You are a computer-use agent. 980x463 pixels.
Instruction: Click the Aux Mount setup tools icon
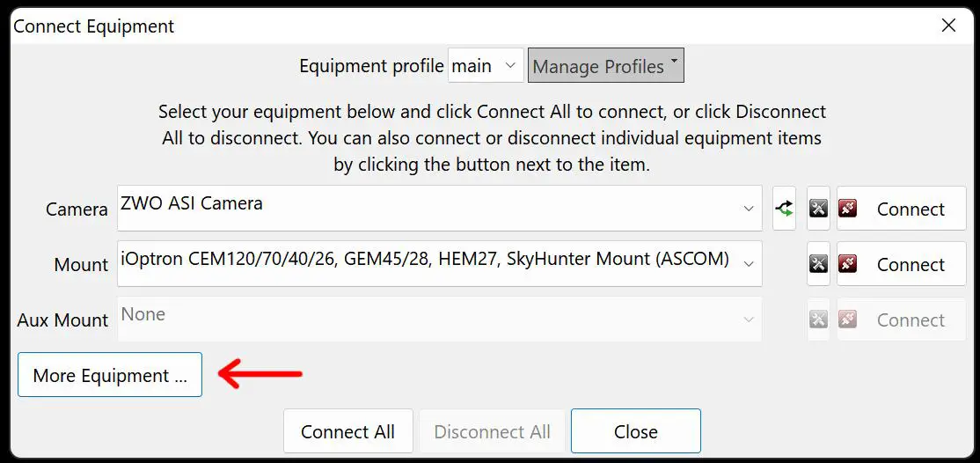click(x=818, y=320)
